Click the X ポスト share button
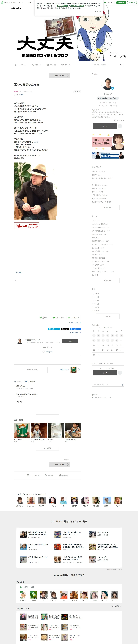 tap(65, 329)
